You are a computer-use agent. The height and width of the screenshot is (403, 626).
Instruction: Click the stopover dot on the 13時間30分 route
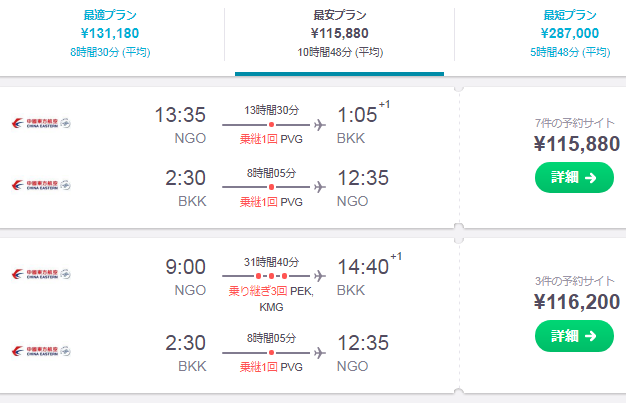[271, 125]
